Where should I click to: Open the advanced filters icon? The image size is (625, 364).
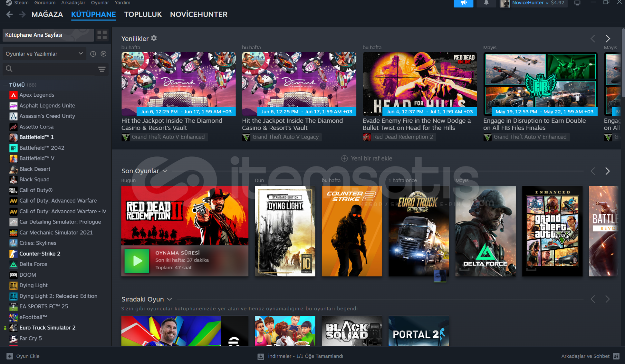tap(102, 69)
